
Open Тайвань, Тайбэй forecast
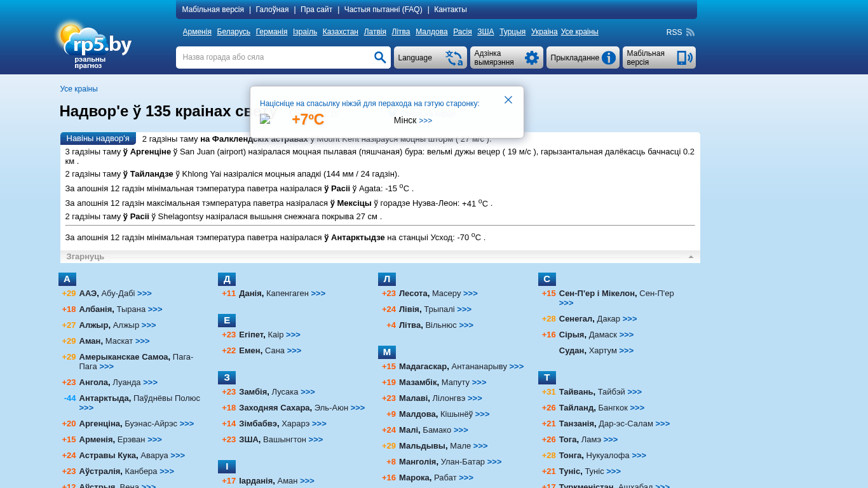[600, 392]
